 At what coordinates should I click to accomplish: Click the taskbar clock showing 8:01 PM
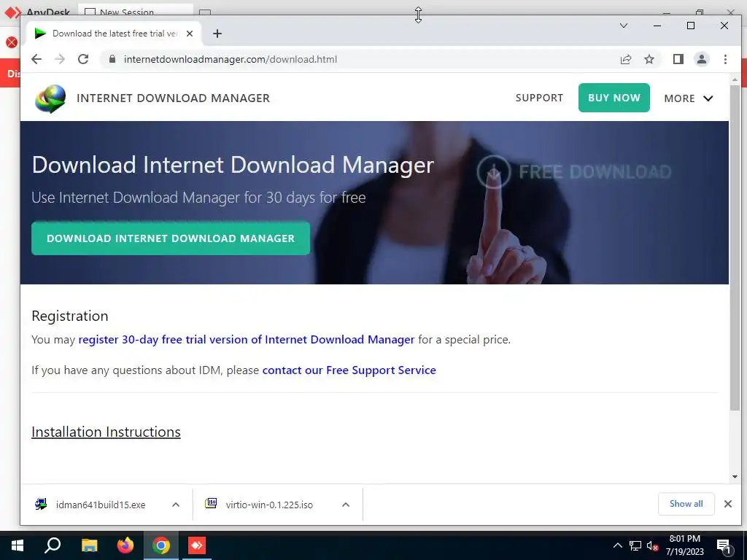click(x=684, y=545)
